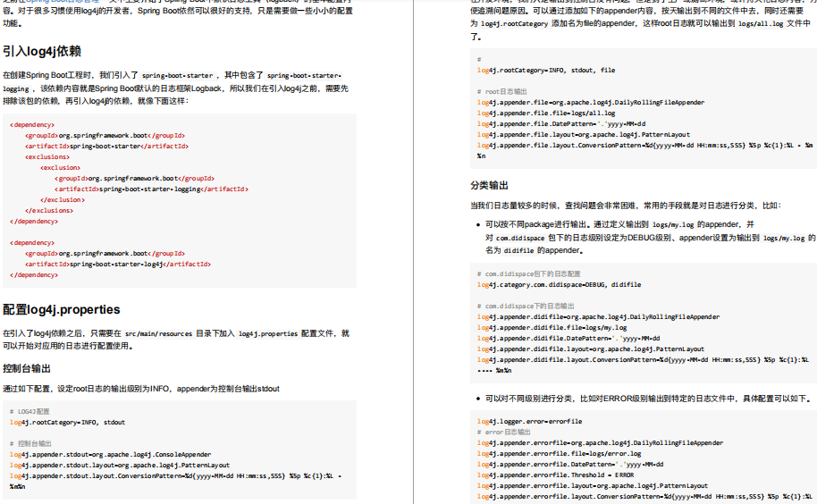Click the spring-boot-starter-log4j artifactId code line
The image size is (817, 504).
pos(118,264)
